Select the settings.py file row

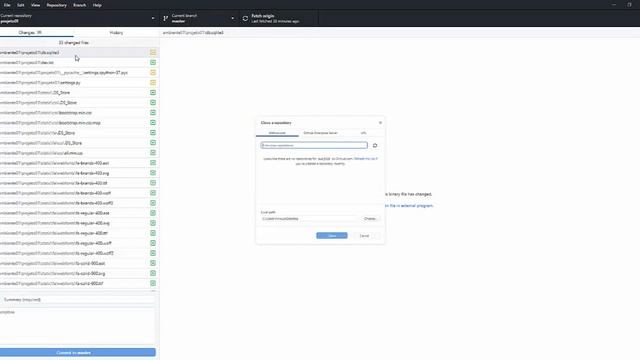[79, 82]
